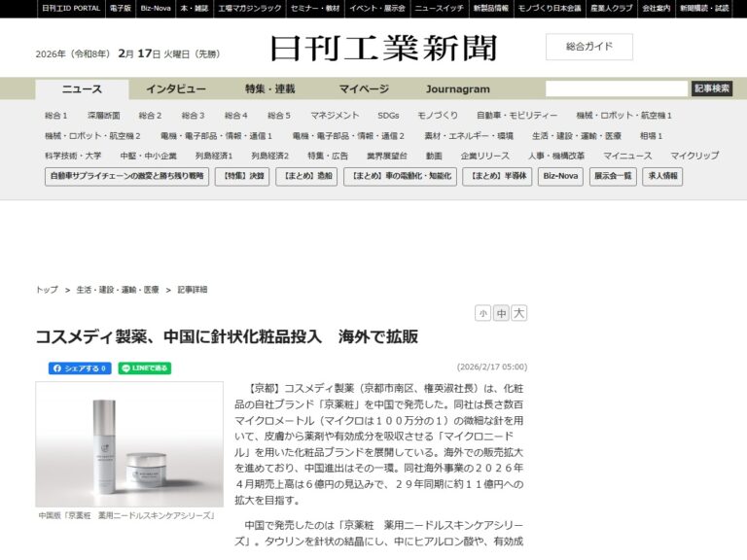Open the 総合4 category
The image size is (747, 560).
[x=235, y=116]
